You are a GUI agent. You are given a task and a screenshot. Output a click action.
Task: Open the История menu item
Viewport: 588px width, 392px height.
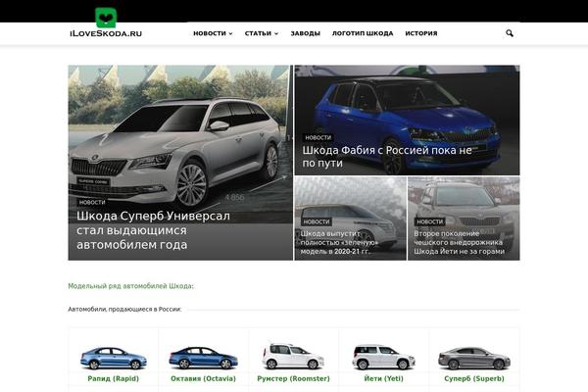421,33
